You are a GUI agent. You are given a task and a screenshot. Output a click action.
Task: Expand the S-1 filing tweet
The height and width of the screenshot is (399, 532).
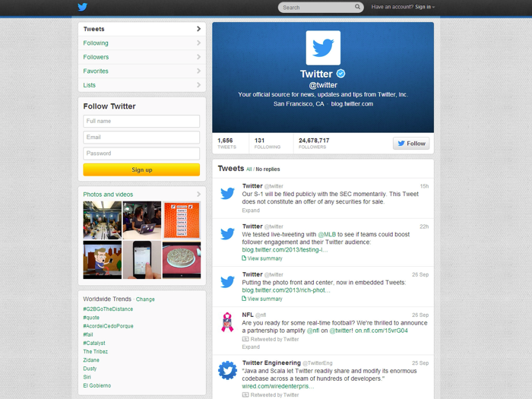click(x=251, y=211)
